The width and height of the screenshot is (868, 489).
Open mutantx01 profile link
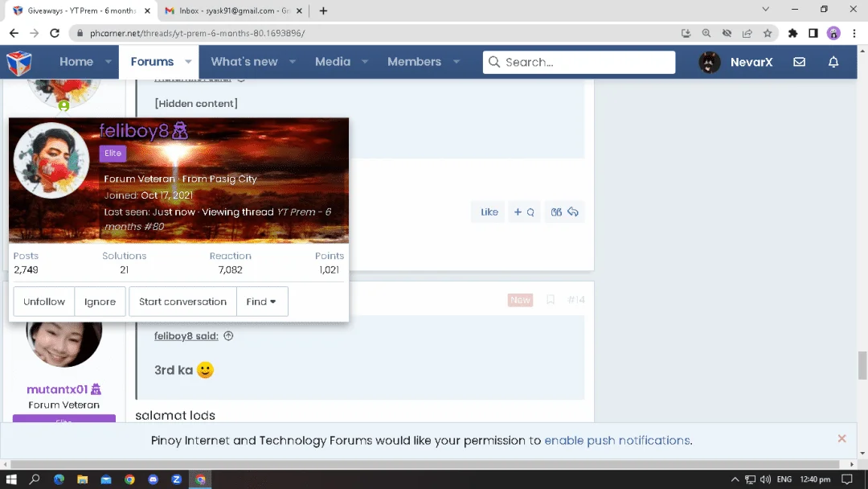[x=57, y=389]
